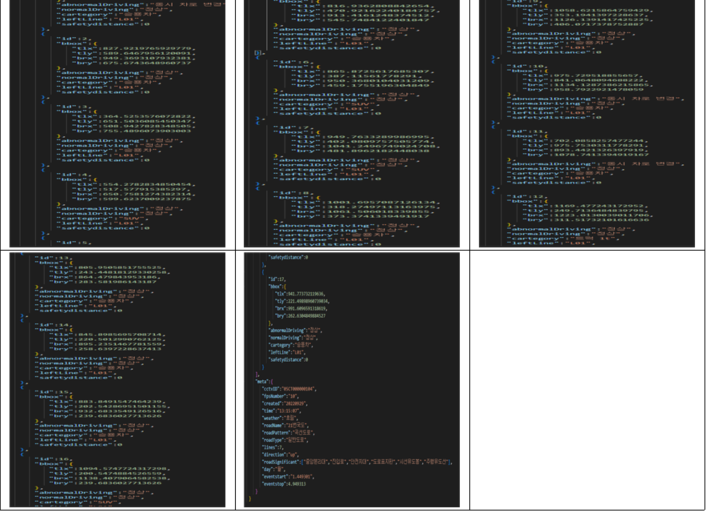
Task: Click the "eventstart" line
Action: [x=288, y=477]
